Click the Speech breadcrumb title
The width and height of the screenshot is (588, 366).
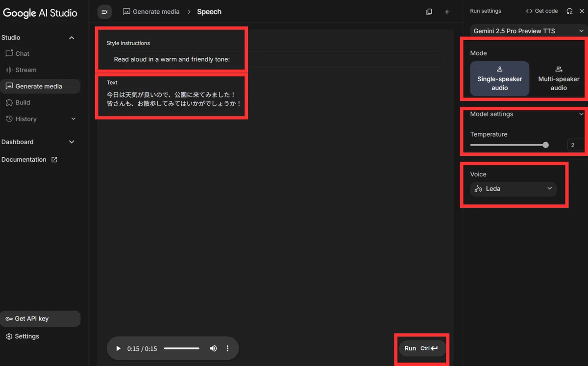coord(209,12)
